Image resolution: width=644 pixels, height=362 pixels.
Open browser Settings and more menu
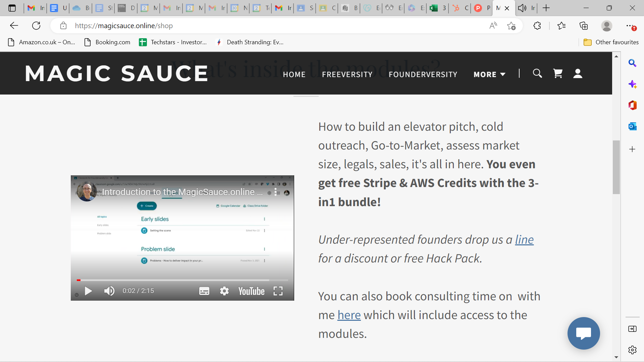pos(631,26)
